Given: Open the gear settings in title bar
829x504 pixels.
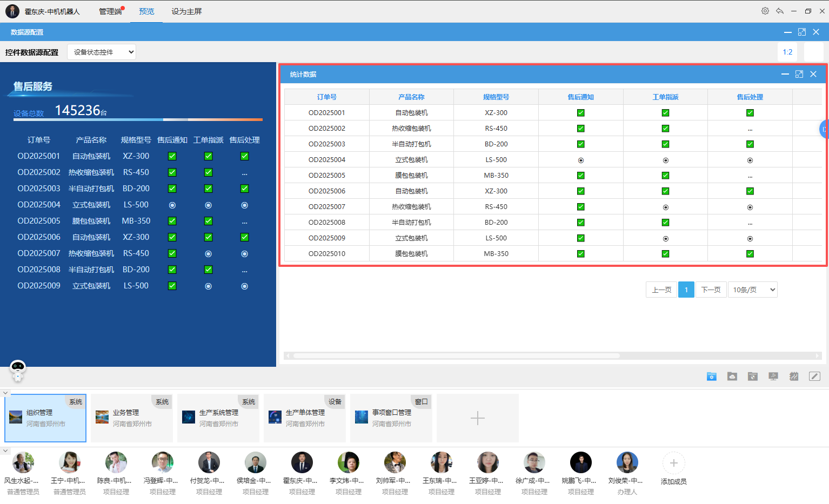Looking at the screenshot, I should point(765,11).
